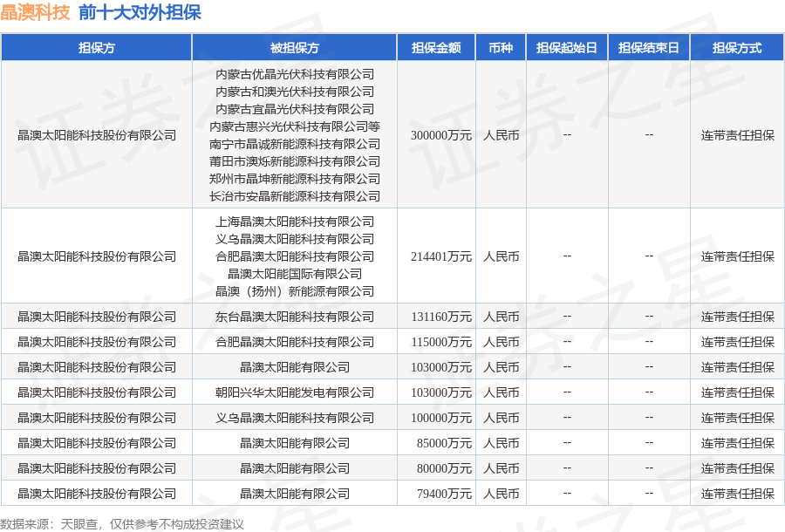Screen dimensions: 785x532
Task: Click 内蒙古惠兴光伏科技有限公司等
Action: click(295, 126)
